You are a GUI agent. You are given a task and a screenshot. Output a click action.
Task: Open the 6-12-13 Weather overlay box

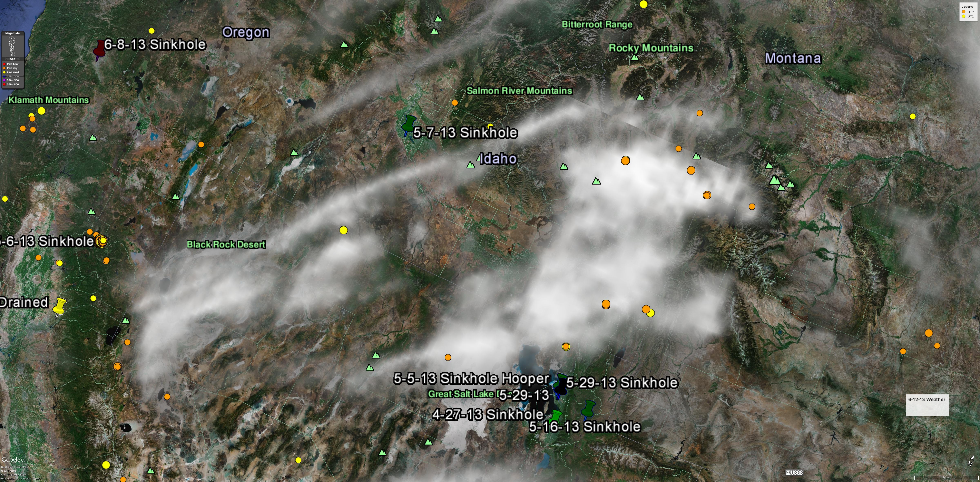click(927, 405)
